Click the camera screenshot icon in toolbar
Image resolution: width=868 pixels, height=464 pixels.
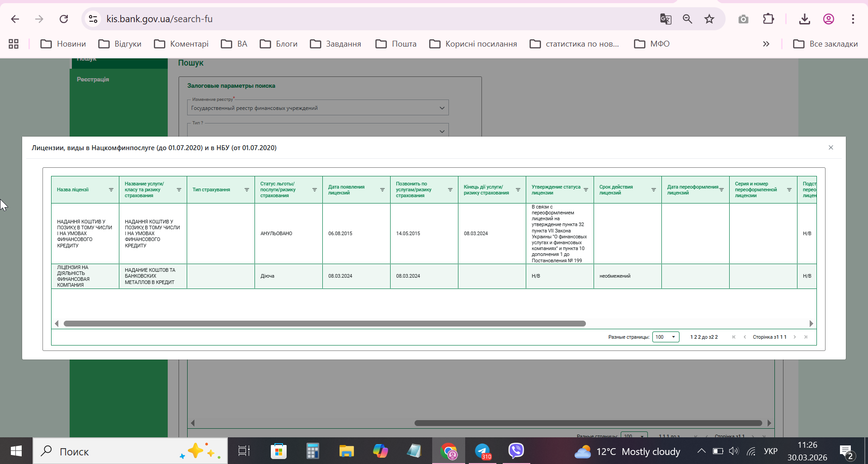pos(743,19)
